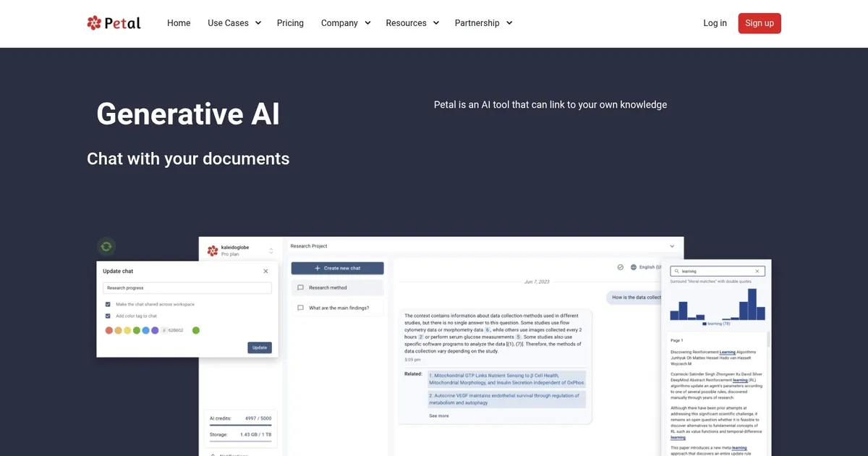Open related paper Mitochondrial GTP Links Nutrient Sensing
This screenshot has width=868, height=456.
click(506, 379)
